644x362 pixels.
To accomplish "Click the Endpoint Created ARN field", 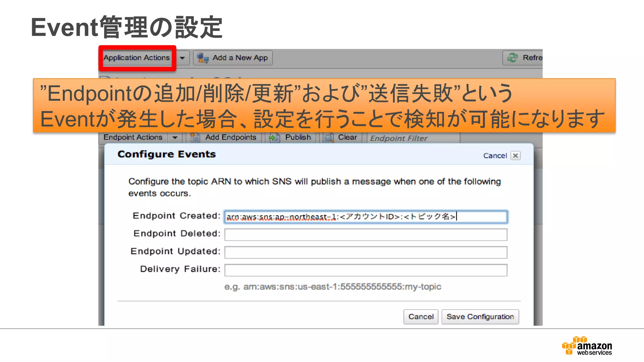I will click(x=366, y=217).
